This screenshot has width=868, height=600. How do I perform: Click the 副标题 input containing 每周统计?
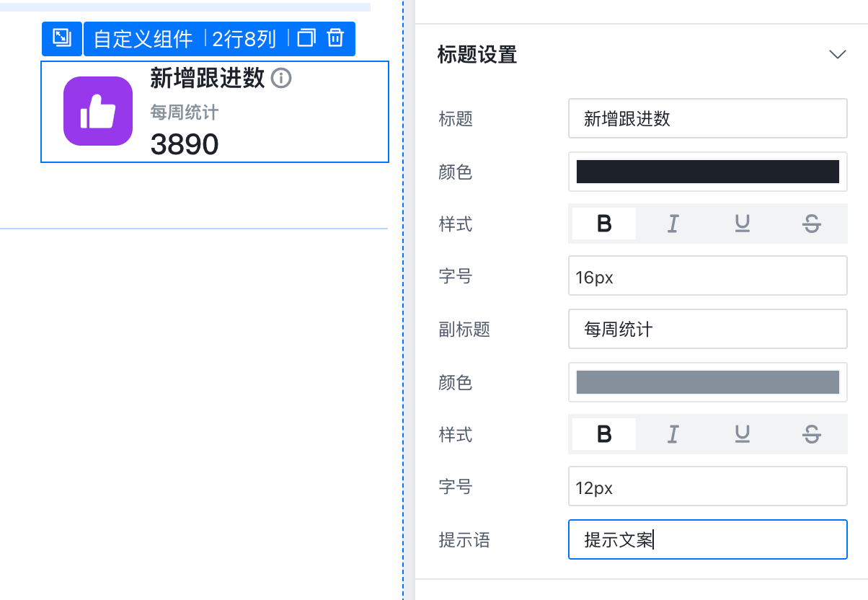707,329
